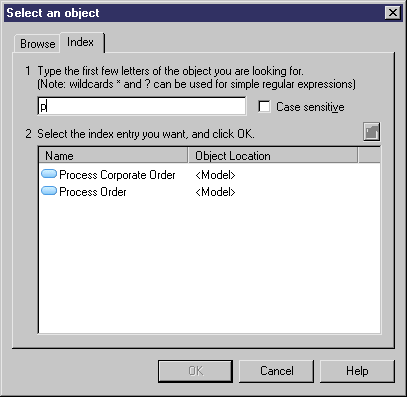Viewport: 407px width, 397px height.
Task: Click the Case sensitive label text
Action: pos(310,107)
